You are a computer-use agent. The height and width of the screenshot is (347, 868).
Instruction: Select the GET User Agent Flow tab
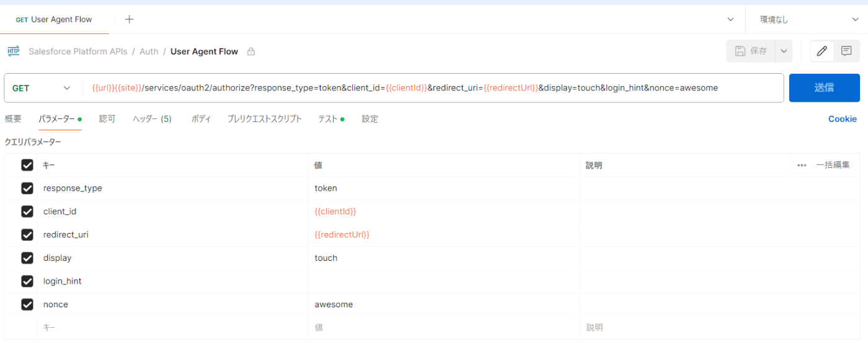coord(54,20)
